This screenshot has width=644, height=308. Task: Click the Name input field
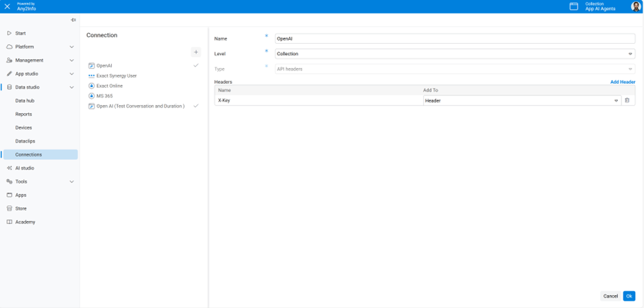pyautogui.click(x=454, y=39)
